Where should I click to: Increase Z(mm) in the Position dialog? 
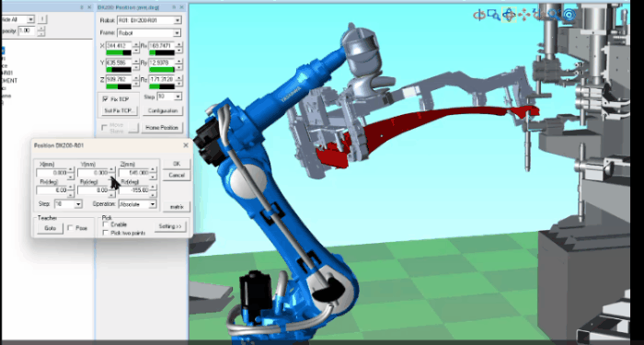point(153,168)
